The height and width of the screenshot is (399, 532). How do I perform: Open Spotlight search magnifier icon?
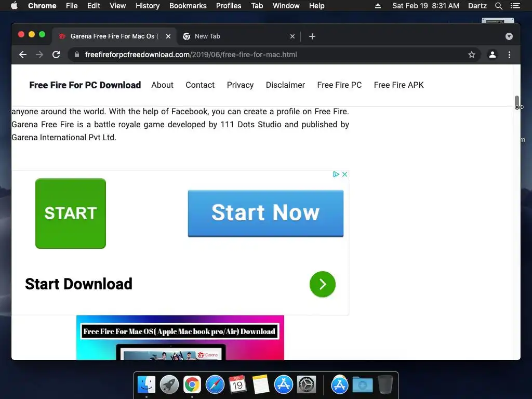[498, 6]
